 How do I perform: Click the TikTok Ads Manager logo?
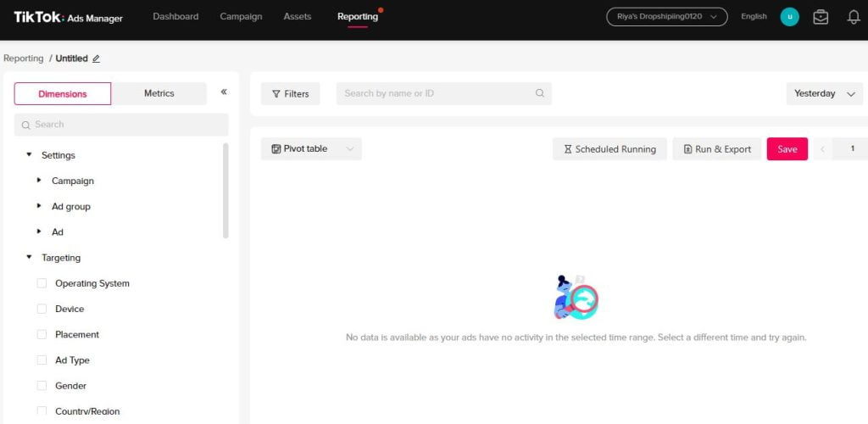(x=68, y=17)
